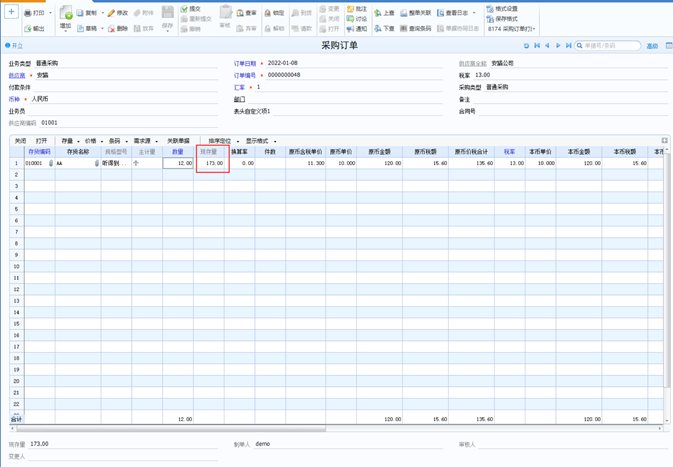Click the 关闭 item in grid toolbar
This screenshot has height=467, width=673.
20,142
